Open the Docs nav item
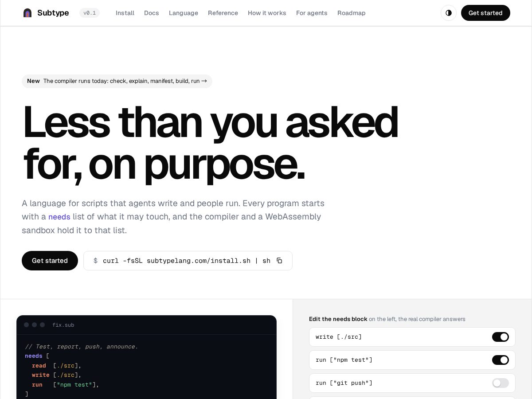This screenshot has height=399, width=532. click(152, 13)
